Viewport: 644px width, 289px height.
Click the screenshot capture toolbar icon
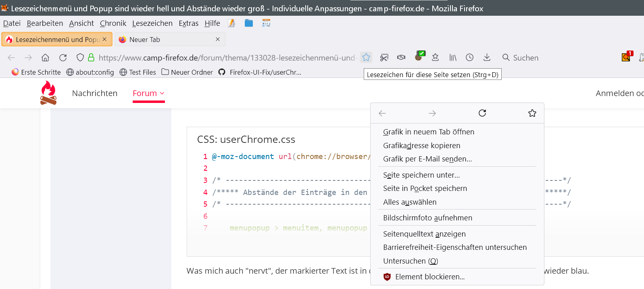(384, 57)
